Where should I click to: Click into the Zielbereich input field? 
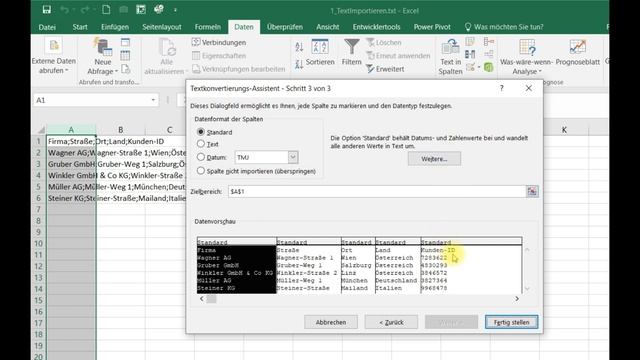pos(377,191)
